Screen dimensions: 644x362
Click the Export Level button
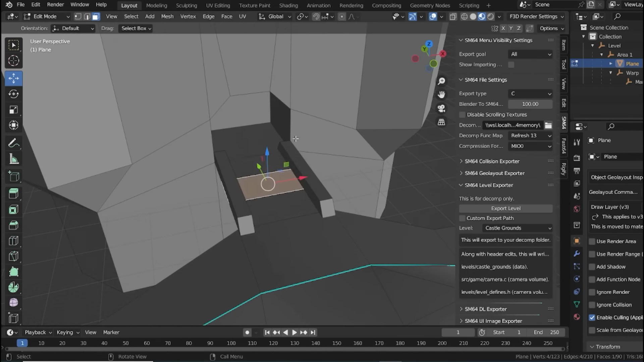[x=505, y=208]
